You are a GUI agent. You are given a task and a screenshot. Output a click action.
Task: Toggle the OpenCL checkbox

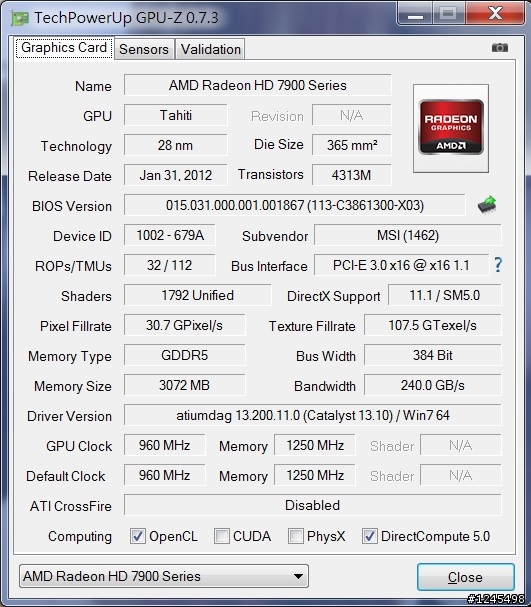coord(137,536)
